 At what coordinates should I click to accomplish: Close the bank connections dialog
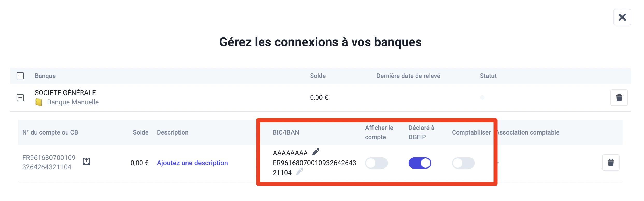click(x=622, y=17)
